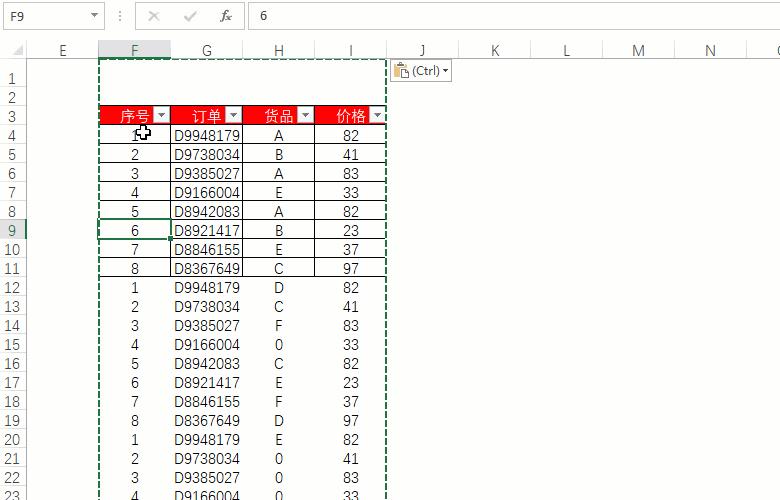This screenshot has height=500, width=780.
Task: Select column K header
Action: 494,51
